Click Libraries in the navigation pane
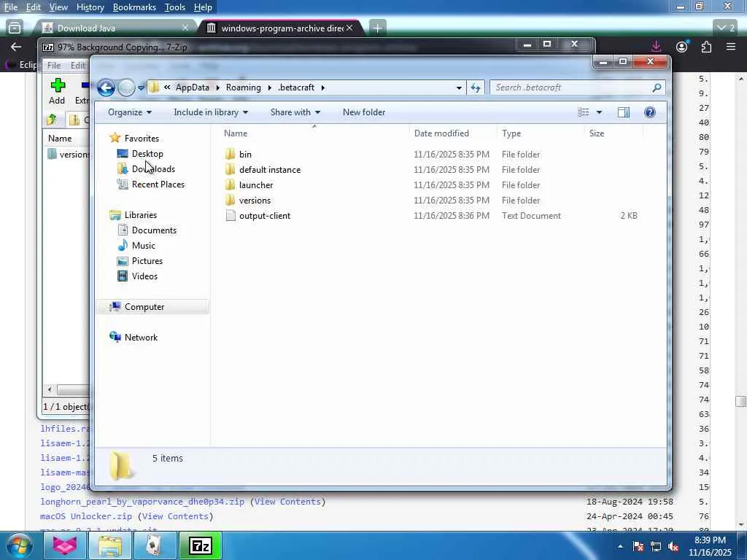747x560 pixels. [x=141, y=215]
